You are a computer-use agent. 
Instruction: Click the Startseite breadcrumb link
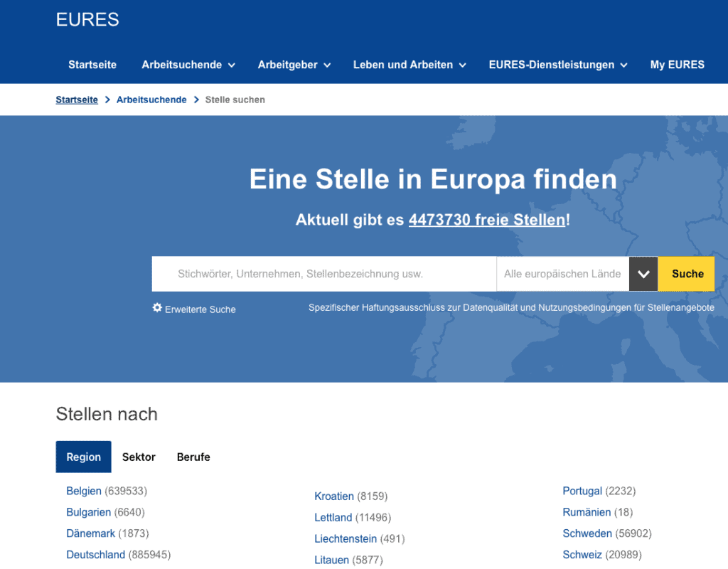click(77, 100)
